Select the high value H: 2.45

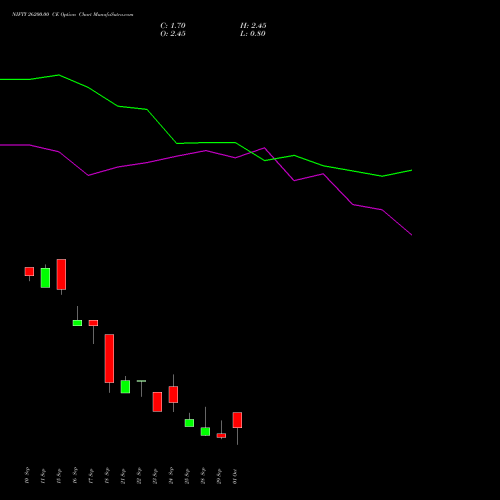click(x=253, y=26)
